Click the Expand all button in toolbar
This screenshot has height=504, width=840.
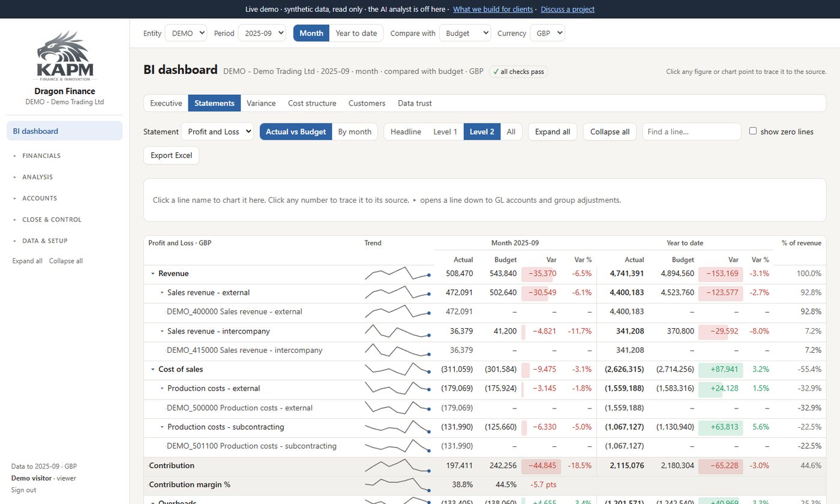553,131
